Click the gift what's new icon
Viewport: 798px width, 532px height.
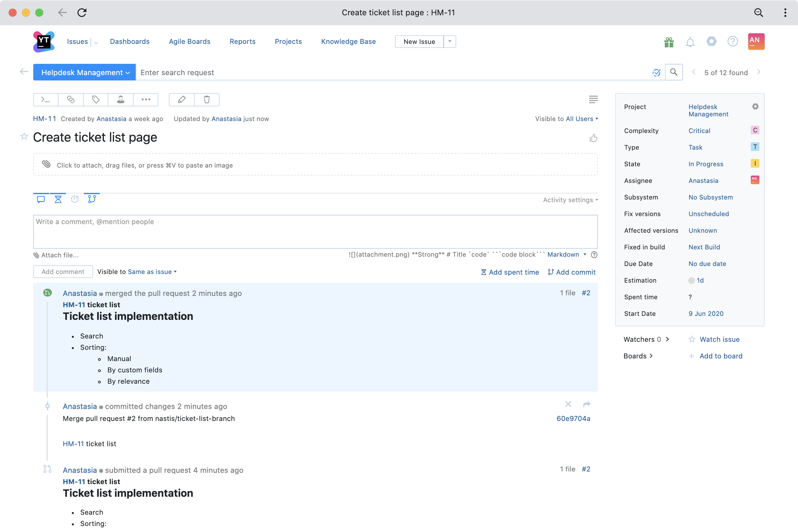tap(669, 42)
